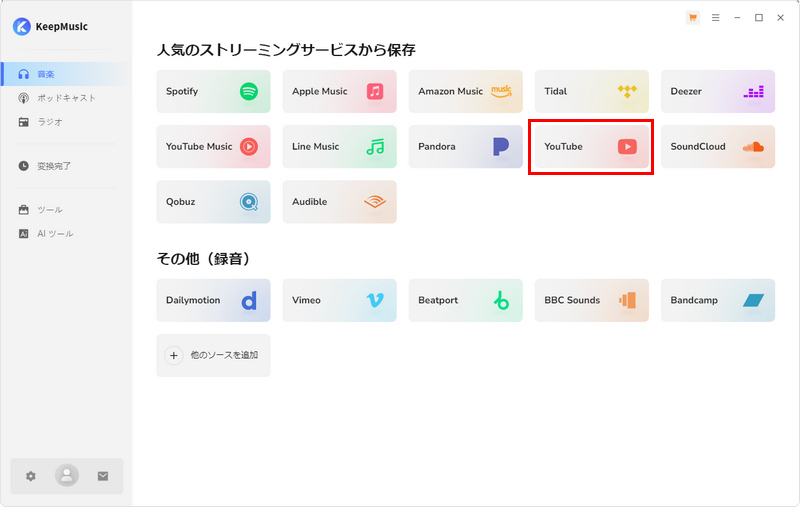Click the Qobuz card label

tap(181, 201)
